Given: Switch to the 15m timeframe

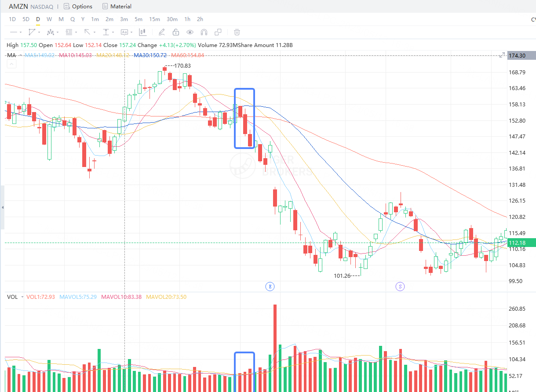Looking at the screenshot, I should pyautogui.click(x=154, y=19).
